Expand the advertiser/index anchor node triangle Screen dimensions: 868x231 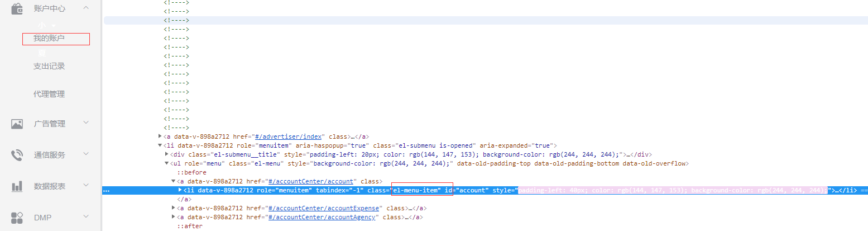160,136
